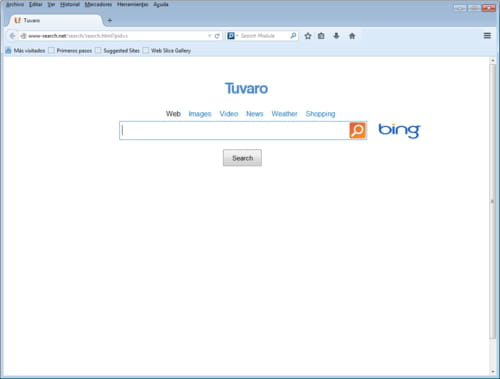Screen dimensions: 500x379
Task: Click the back arrow button
Action: tap(13, 36)
